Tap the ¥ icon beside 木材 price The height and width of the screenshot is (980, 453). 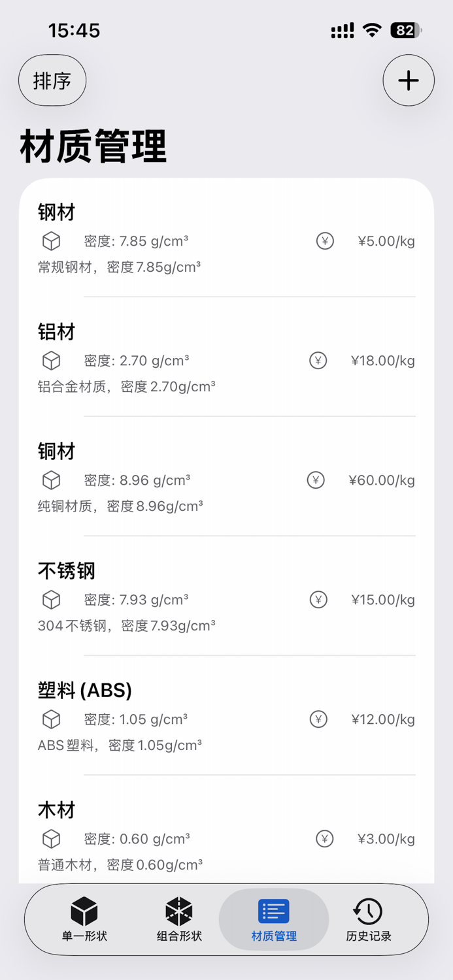324,838
